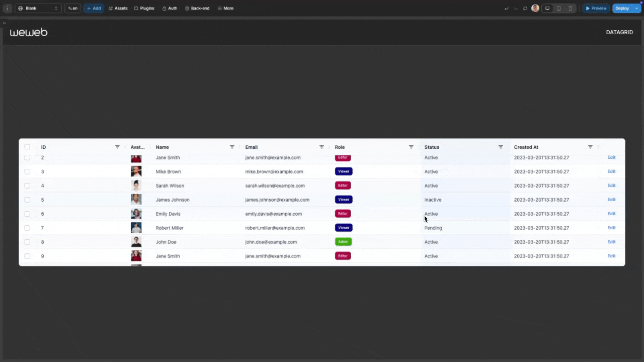644x362 pixels.
Task: Open the Role column filter icon
Action: tap(411, 147)
